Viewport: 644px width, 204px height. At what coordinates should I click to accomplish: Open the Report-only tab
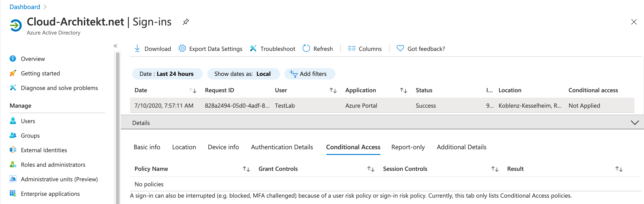point(408,147)
